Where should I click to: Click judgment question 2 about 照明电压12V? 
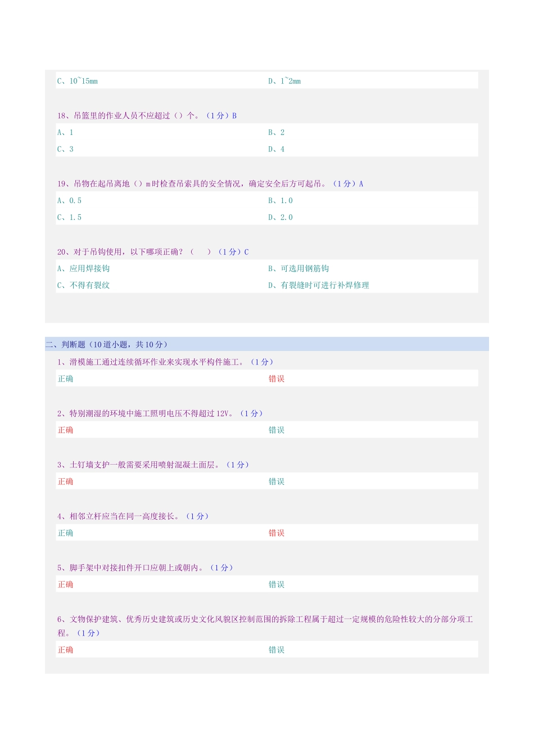(160, 413)
